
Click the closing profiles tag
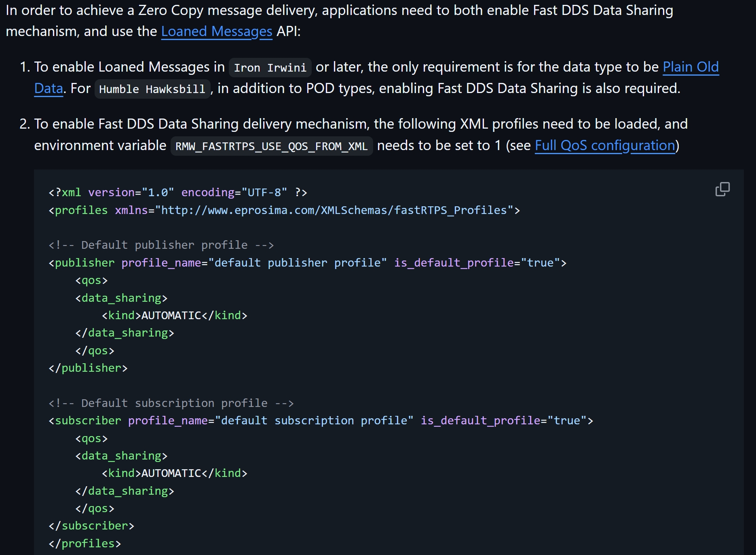pyautogui.click(x=85, y=544)
